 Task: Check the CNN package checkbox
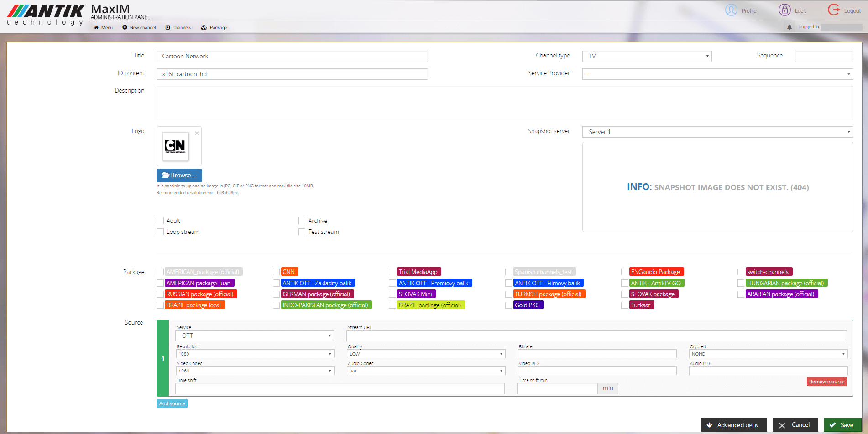[x=276, y=272]
